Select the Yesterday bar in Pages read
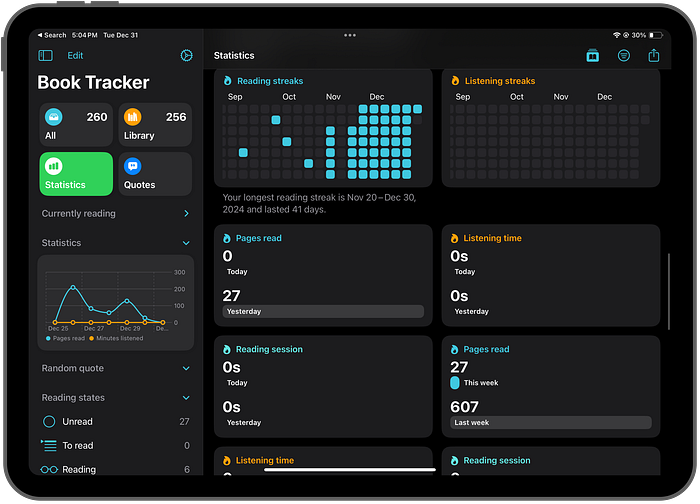This screenshot has height=504, width=700. click(x=323, y=311)
